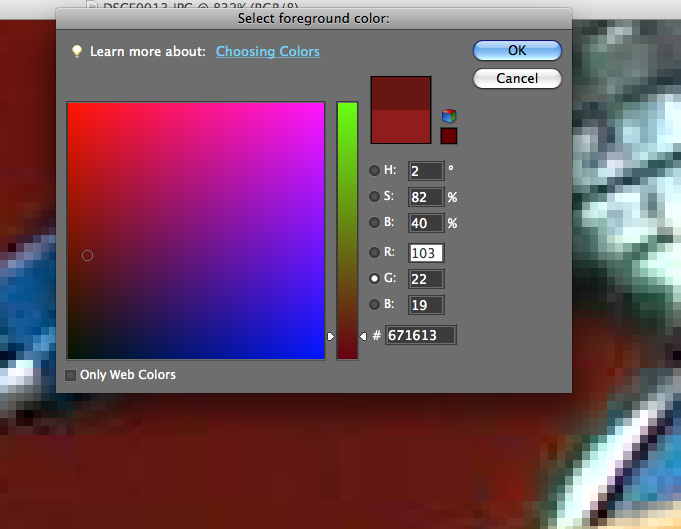Click the small dark red web-safe swatch
The height and width of the screenshot is (529, 681).
pyautogui.click(x=449, y=136)
